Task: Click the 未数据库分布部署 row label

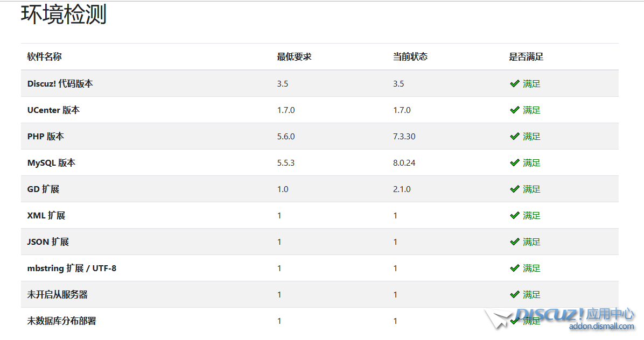Action: [x=62, y=321]
